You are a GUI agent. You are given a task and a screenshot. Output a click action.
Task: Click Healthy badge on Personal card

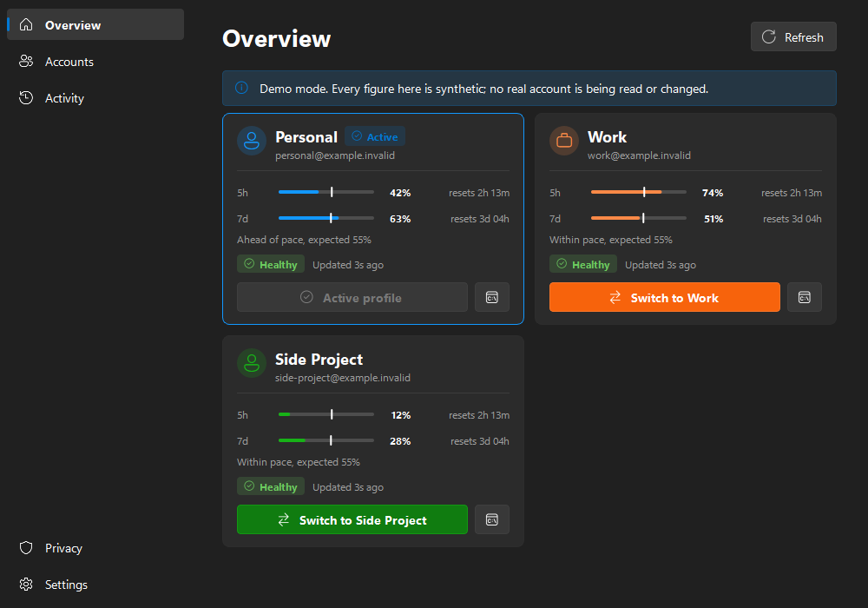click(x=271, y=264)
